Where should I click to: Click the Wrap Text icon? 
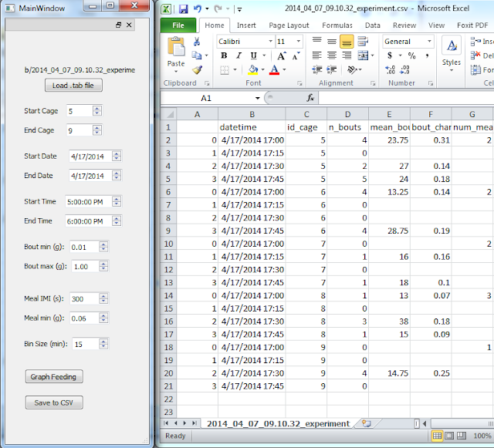(x=363, y=41)
